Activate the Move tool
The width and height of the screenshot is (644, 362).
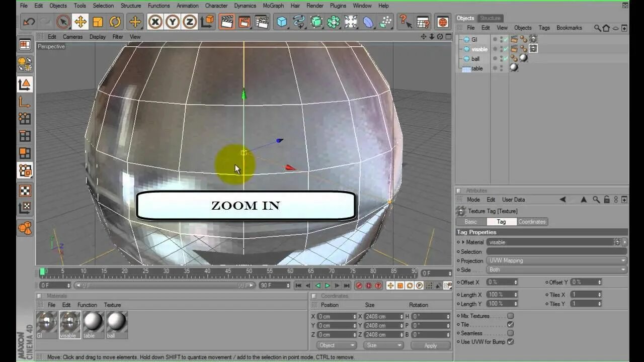click(x=80, y=22)
